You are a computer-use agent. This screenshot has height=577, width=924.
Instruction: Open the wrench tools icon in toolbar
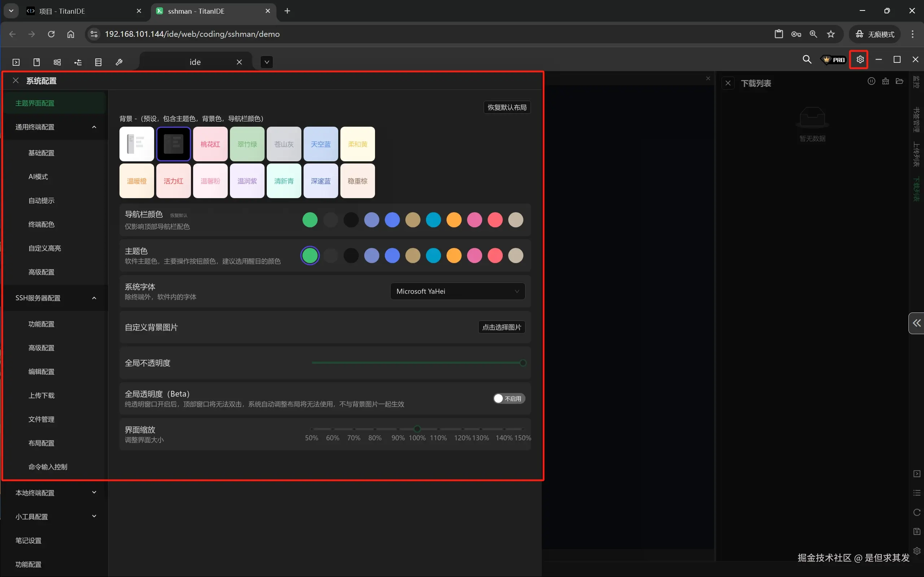tap(119, 62)
